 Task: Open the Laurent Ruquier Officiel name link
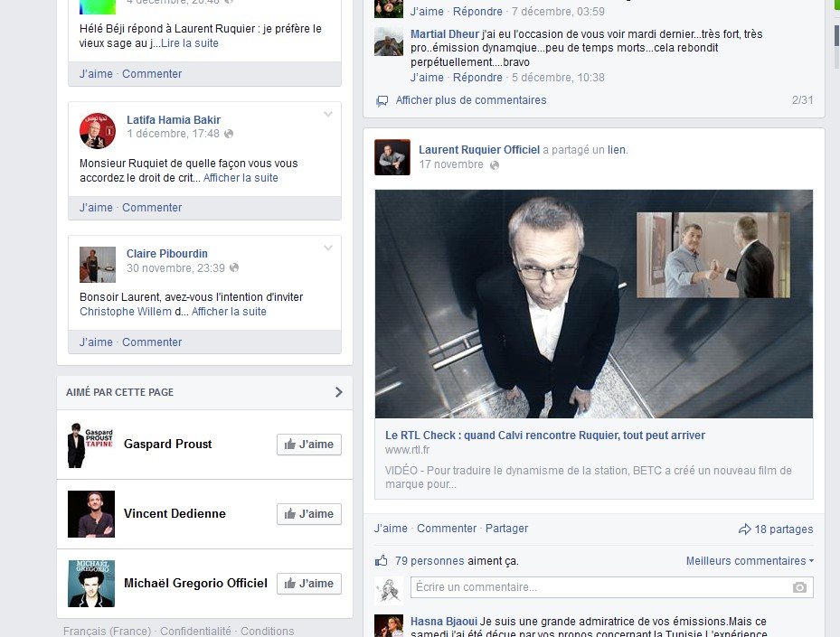479,150
